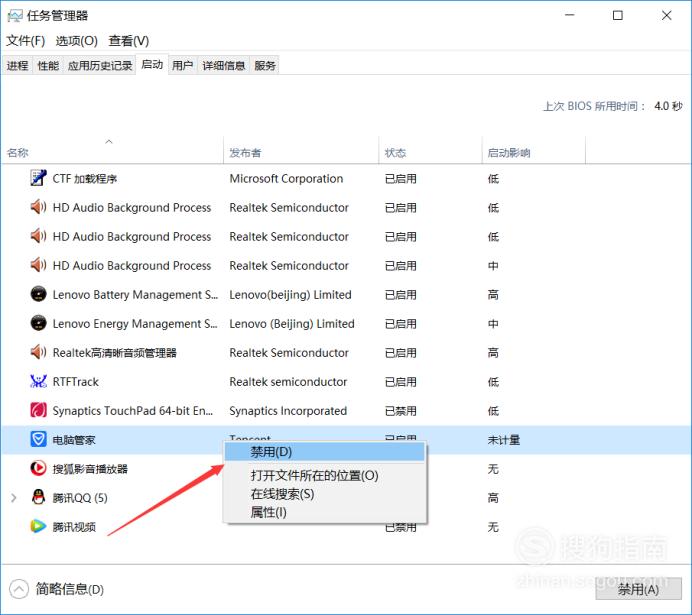Click the Synaptics TouchPad icon

coord(38,410)
